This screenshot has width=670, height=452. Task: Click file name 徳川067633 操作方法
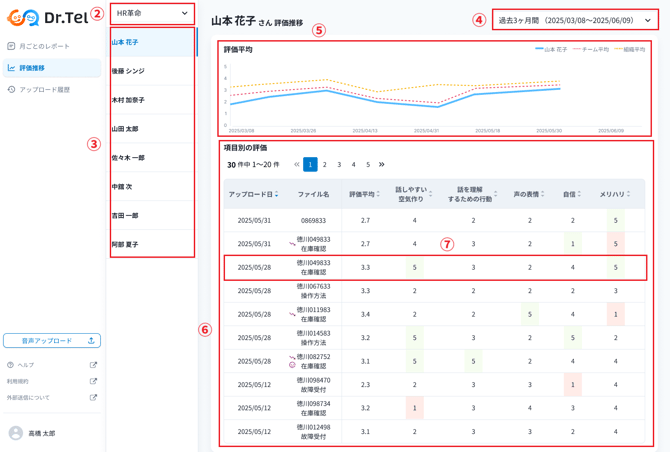313,291
